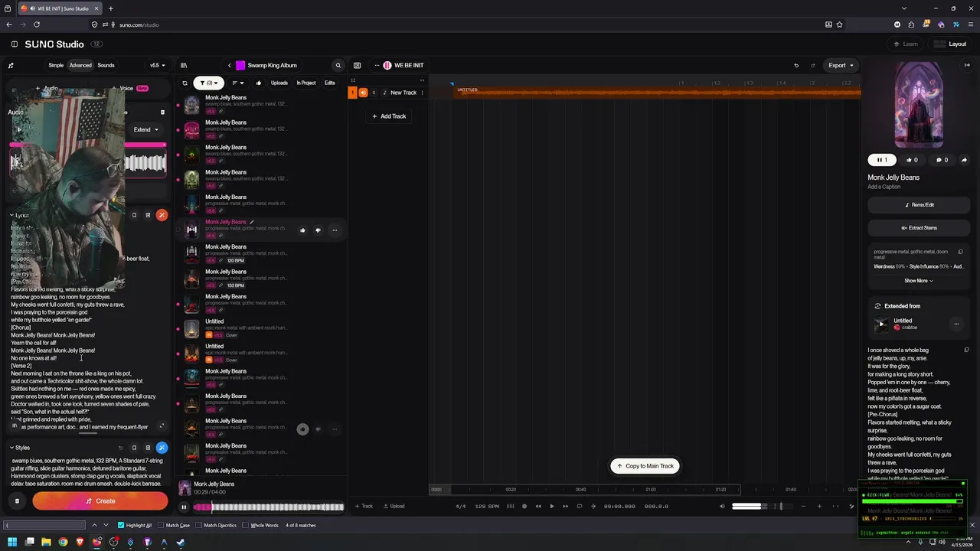Undo last action in the editor
The height and width of the screenshot is (551, 980).
[x=796, y=65]
